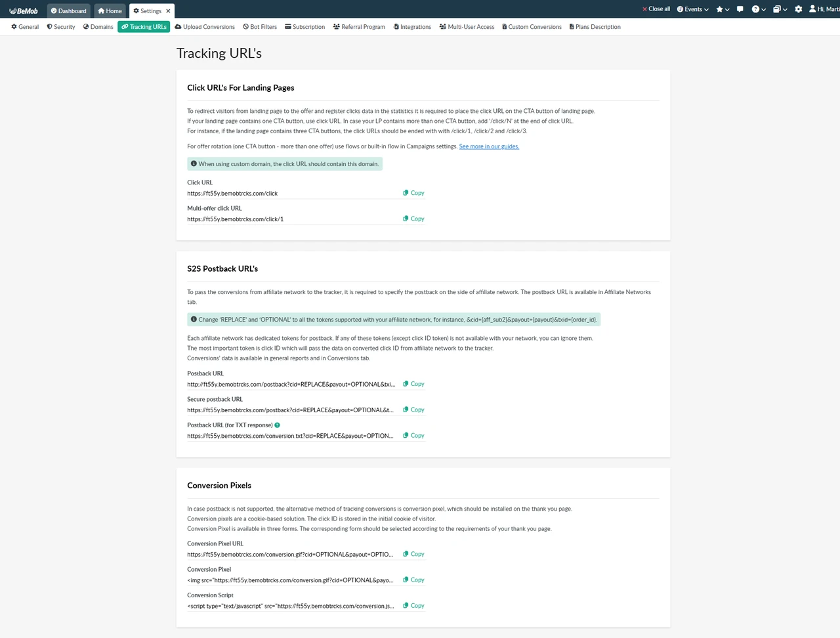Screen dimensions: 840x638
Task: Copy the Postback URL
Action: tap(414, 384)
